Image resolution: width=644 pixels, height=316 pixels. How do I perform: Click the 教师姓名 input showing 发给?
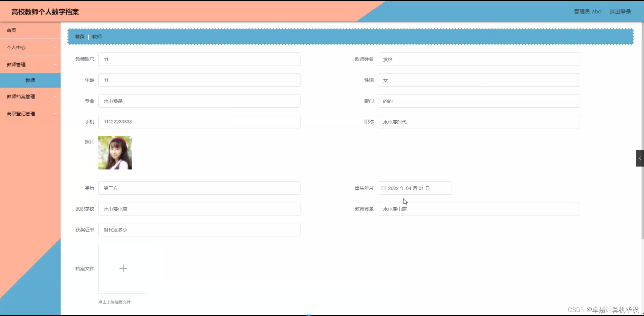tap(479, 59)
